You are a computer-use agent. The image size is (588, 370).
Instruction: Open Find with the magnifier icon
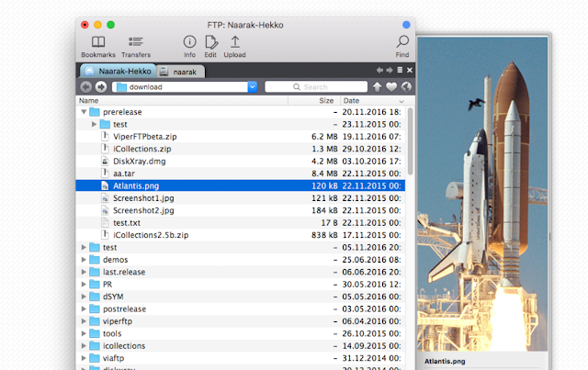(402, 41)
